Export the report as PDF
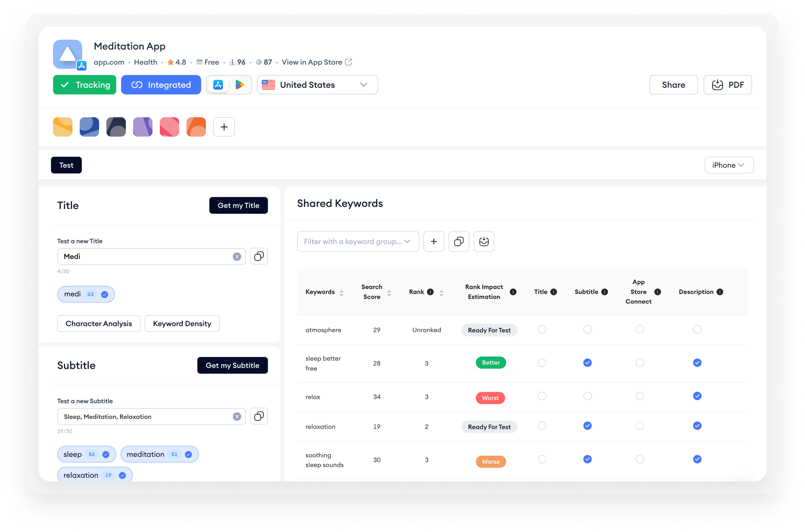 (728, 85)
